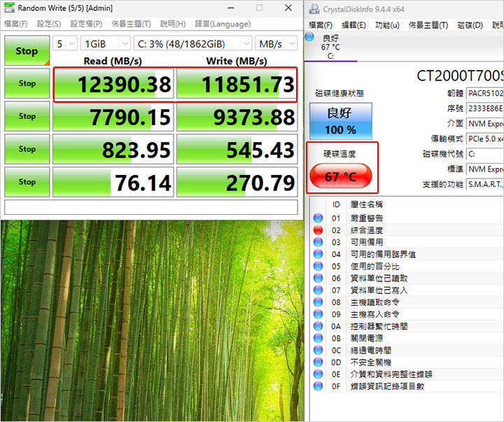Click the empty comment field below the results

coord(151,207)
